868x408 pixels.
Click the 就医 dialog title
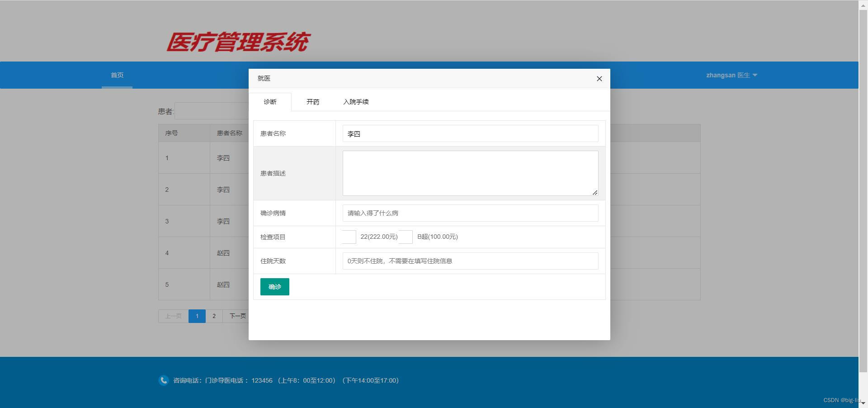pos(264,78)
